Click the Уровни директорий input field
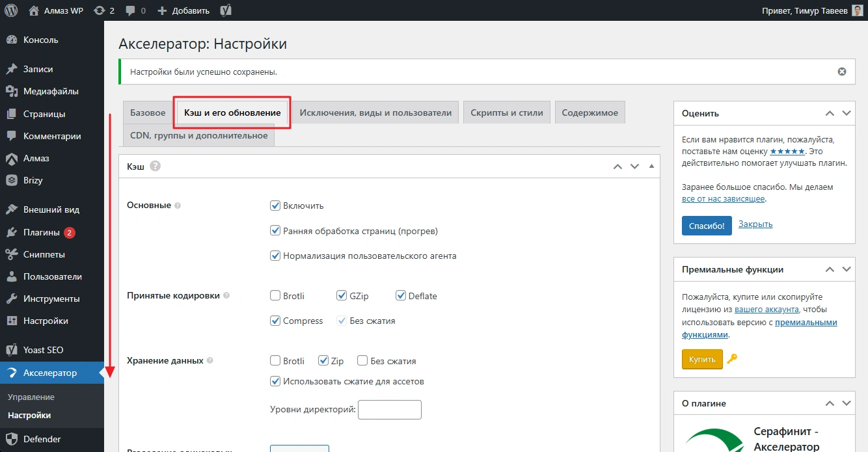The width and height of the screenshot is (868, 452). pyautogui.click(x=389, y=410)
